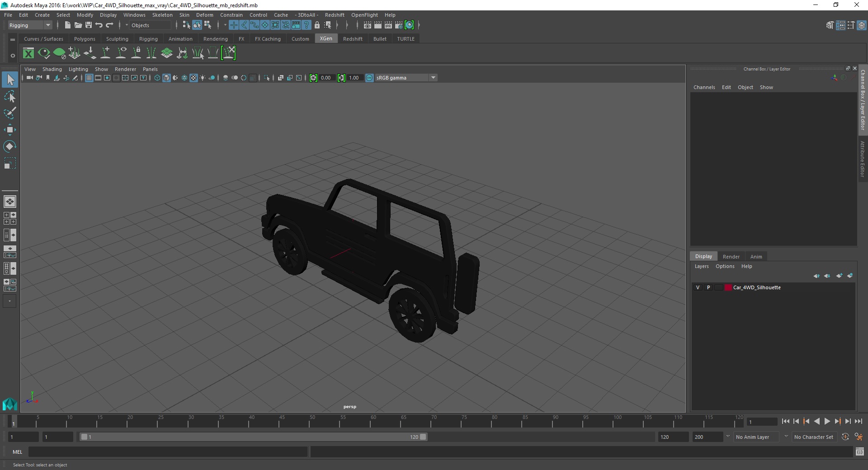This screenshot has height=470, width=868.
Task: Switch to the Polygons shelf tab
Action: [85, 39]
